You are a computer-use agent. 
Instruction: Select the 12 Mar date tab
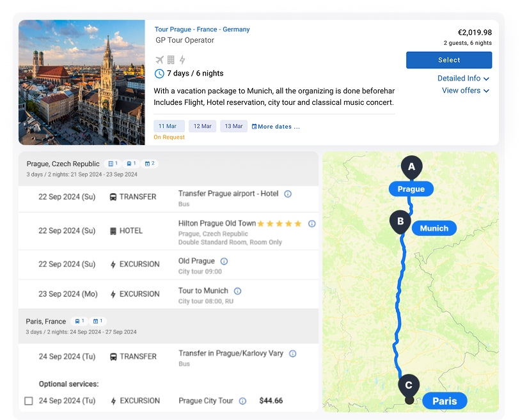tap(203, 126)
